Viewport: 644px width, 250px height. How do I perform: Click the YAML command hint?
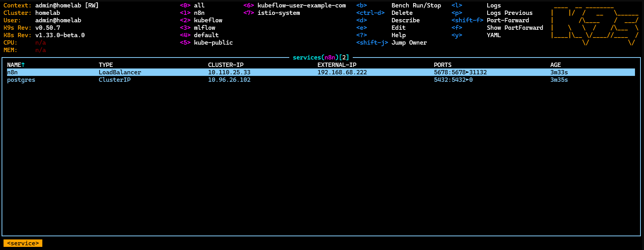click(494, 35)
